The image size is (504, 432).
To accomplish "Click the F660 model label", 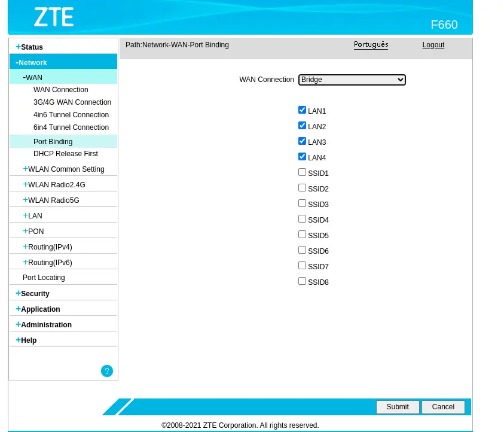I will click(444, 25).
